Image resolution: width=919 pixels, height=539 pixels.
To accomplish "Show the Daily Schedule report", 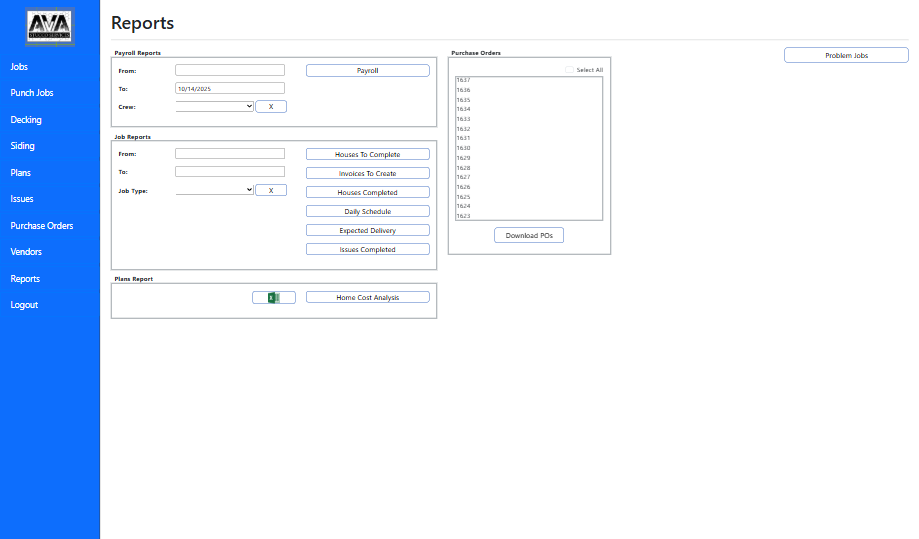I will (367, 212).
